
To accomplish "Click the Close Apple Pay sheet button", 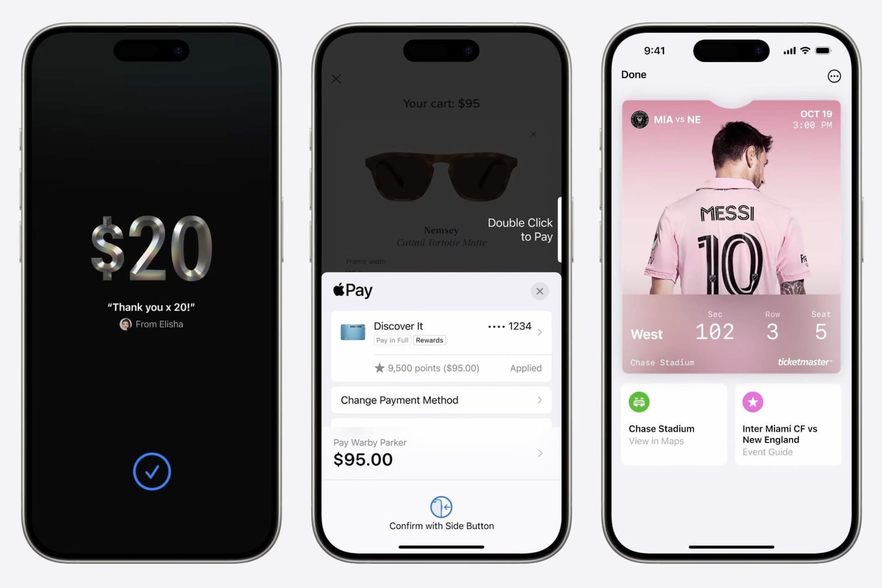I will [539, 291].
